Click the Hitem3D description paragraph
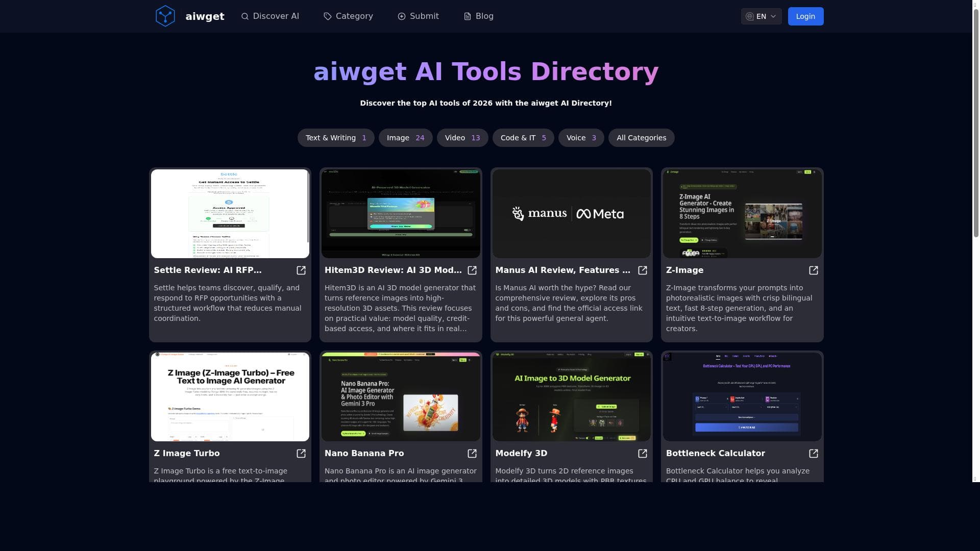 400,308
